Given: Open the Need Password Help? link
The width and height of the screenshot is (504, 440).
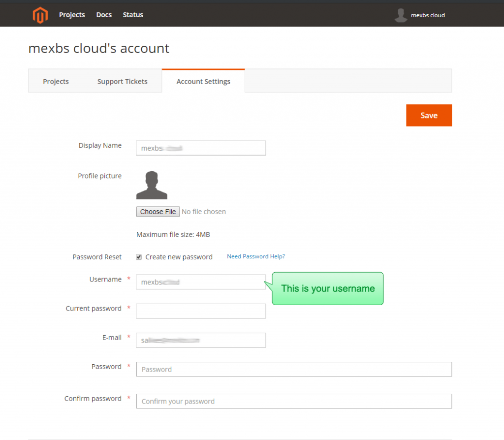Looking at the screenshot, I should pos(256,256).
